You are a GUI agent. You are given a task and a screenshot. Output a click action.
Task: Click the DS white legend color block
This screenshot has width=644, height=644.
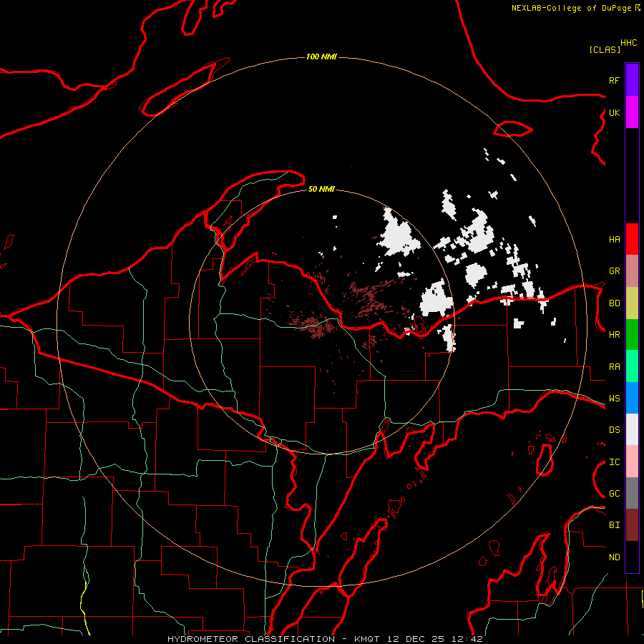[x=632, y=429]
